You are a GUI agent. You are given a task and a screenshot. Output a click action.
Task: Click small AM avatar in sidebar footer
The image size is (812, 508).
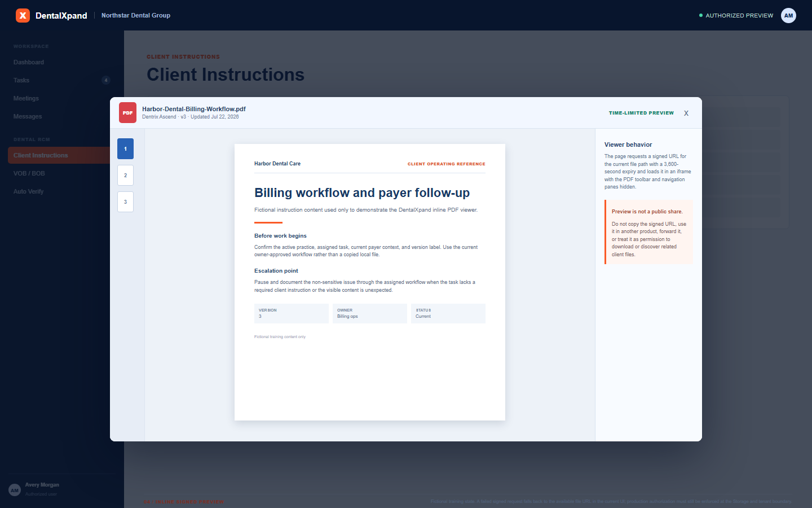[15, 490]
